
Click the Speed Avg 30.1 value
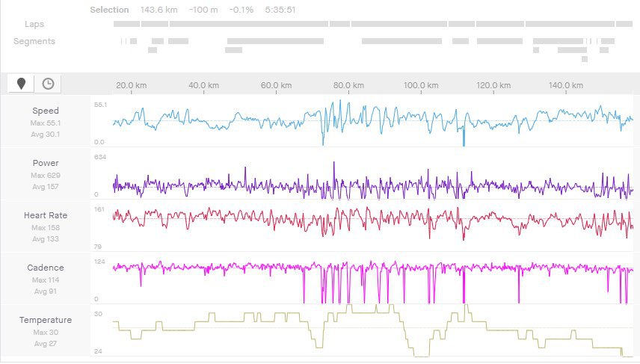click(x=46, y=135)
